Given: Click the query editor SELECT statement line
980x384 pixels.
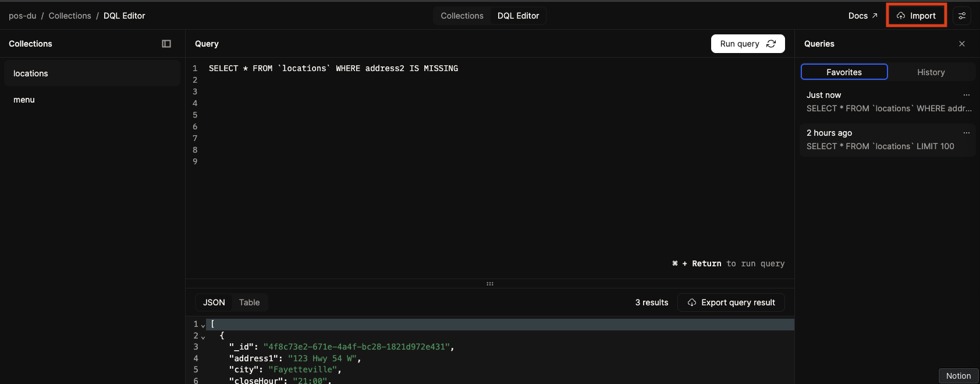Looking at the screenshot, I should click(x=333, y=68).
